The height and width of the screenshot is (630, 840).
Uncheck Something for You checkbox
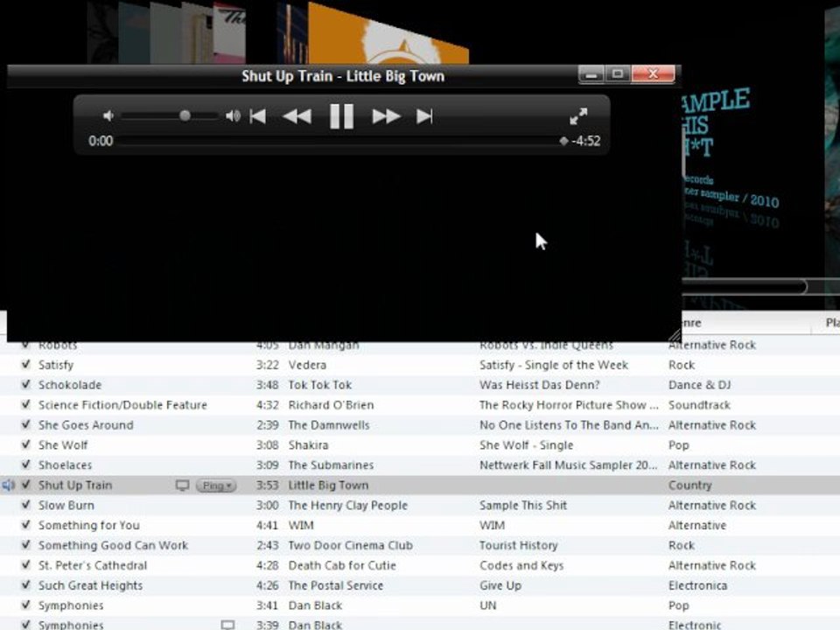pyautogui.click(x=25, y=525)
